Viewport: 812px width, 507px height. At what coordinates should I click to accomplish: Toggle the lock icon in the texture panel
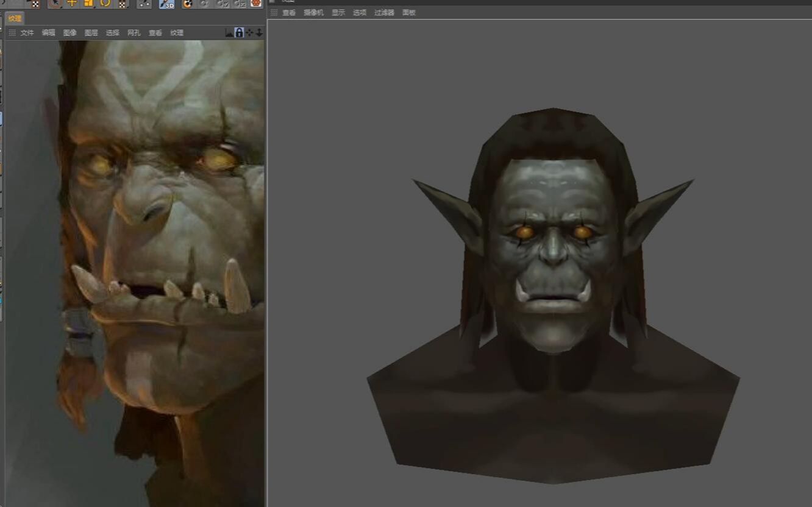pyautogui.click(x=240, y=32)
